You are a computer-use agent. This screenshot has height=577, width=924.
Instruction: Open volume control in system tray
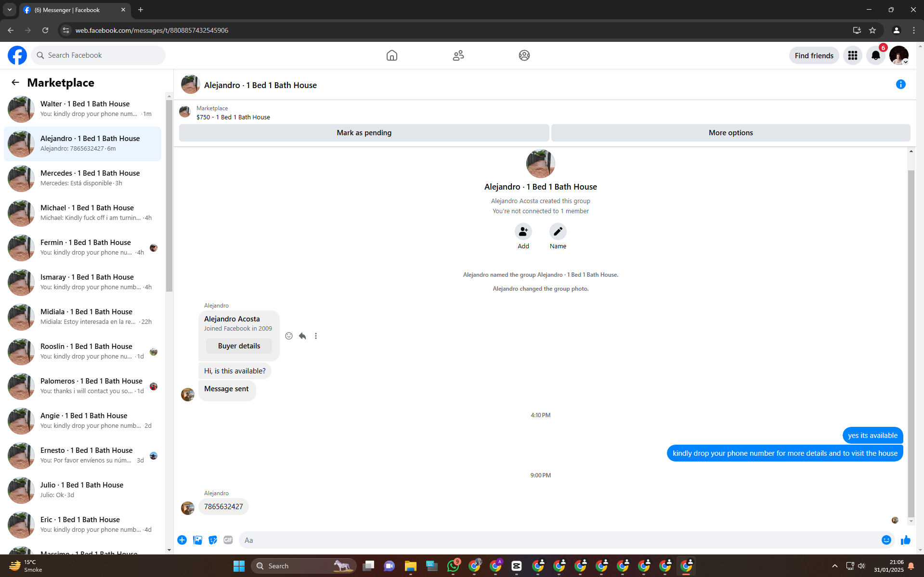(x=861, y=566)
